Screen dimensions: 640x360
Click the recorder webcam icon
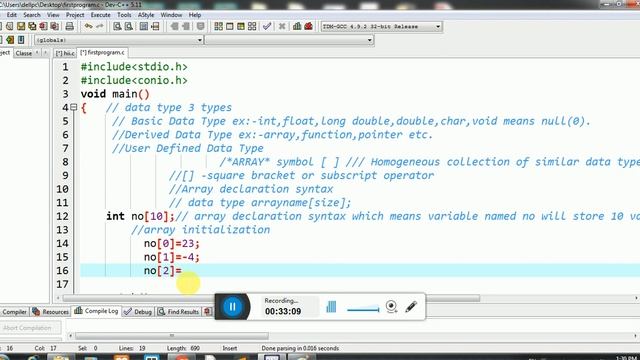tap(391, 307)
